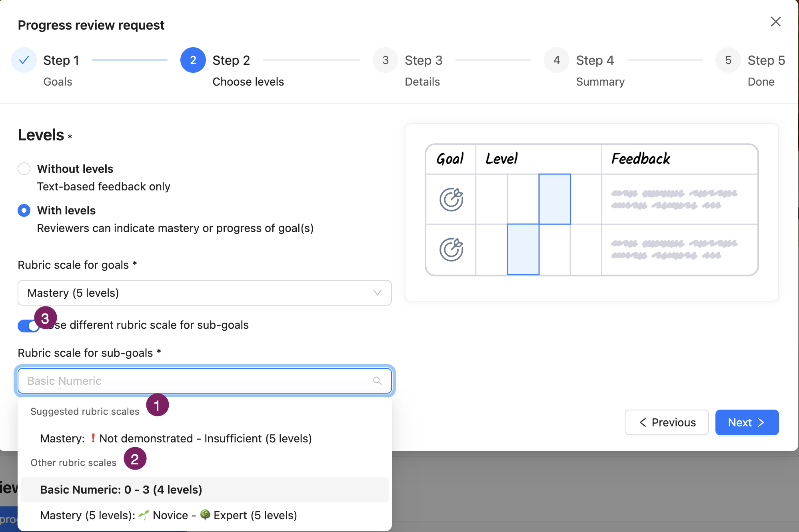Screen dimensions: 799x532
Task: Click 'Reviewers can indicate mastery or progress' text
Action: click(175, 228)
